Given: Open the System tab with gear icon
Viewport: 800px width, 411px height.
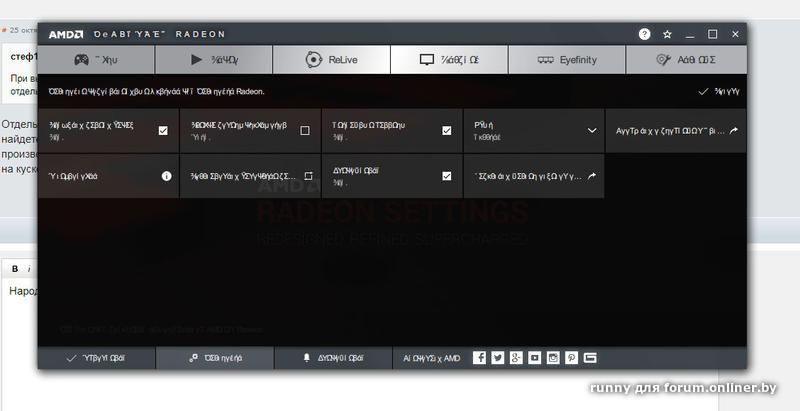Looking at the screenshot, I should (x=686, y=60).
